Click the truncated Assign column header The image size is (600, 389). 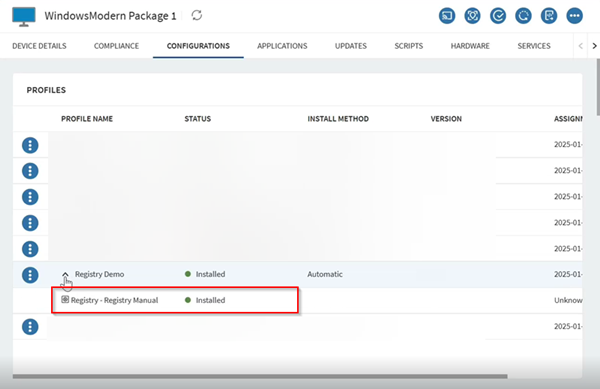point(568,119)
